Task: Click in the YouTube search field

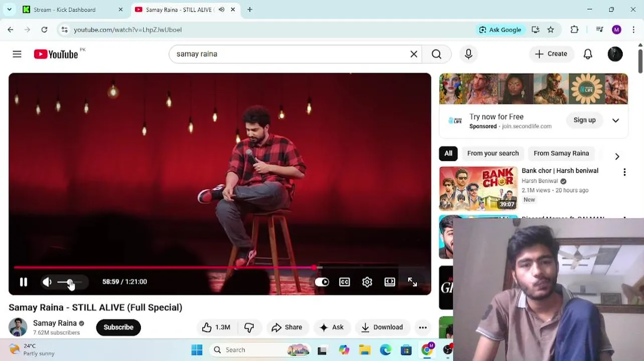Action: coord(291,54)
